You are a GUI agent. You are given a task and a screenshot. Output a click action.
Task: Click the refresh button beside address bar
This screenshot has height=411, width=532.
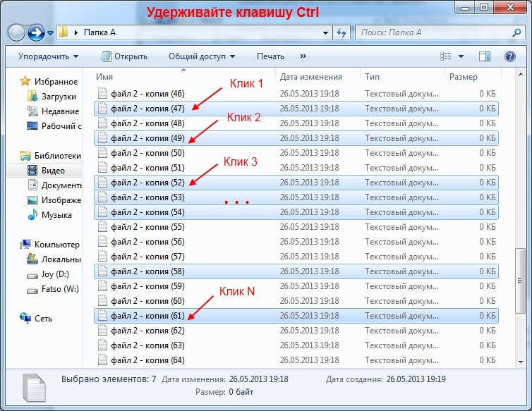[342, 32]
